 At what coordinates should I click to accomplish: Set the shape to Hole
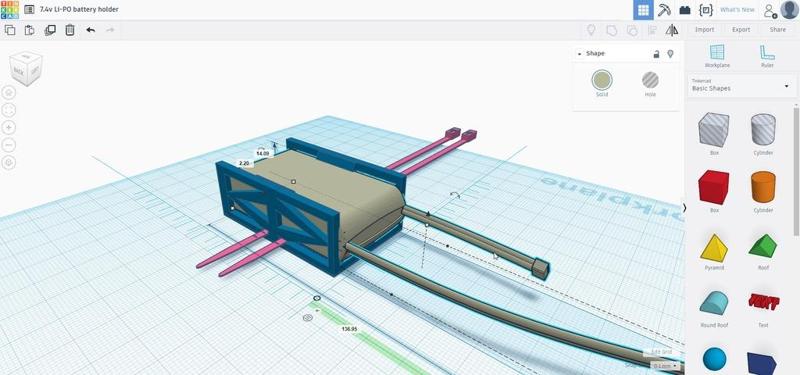pos(650,84)
